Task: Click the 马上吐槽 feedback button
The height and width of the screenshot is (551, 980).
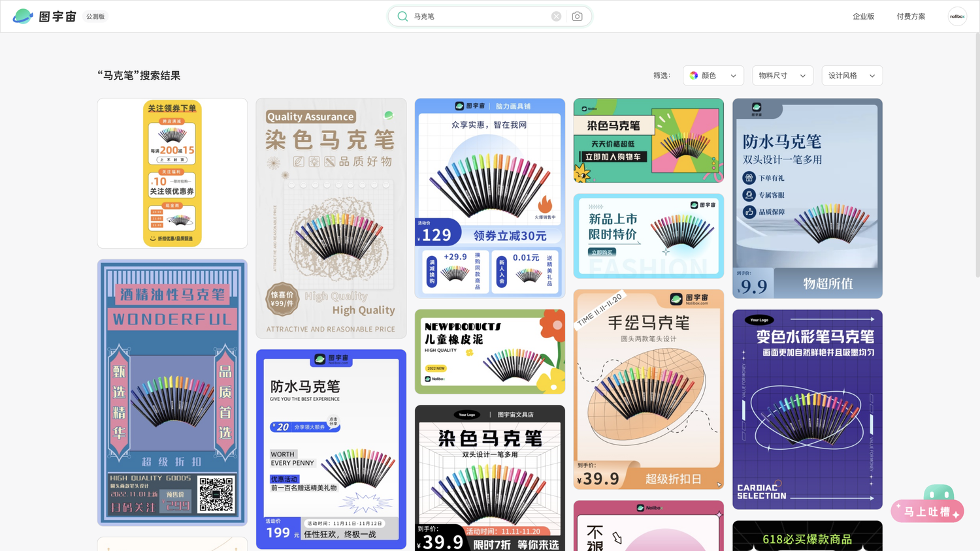Action: tap(927, 512)
